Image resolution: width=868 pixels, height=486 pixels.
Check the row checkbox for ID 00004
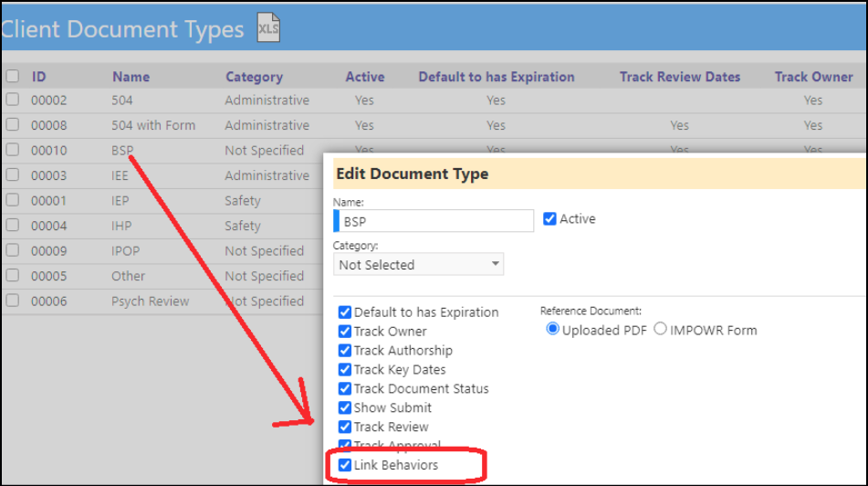(x=12, y=225)
